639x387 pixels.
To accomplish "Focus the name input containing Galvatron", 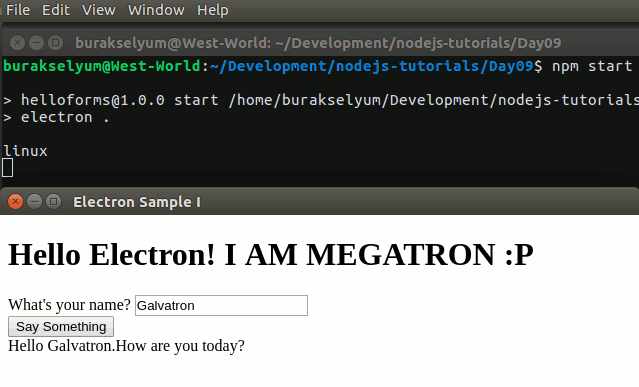I will (221, 305).
